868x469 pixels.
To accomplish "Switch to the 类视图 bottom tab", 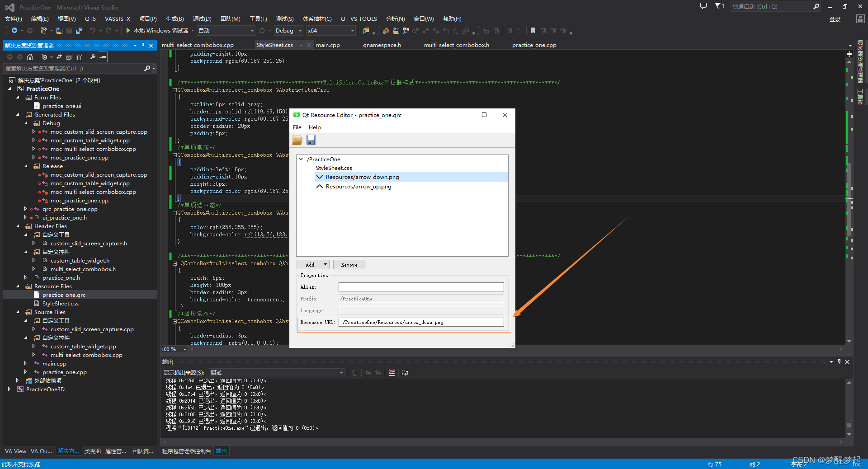I will point(93,451).
